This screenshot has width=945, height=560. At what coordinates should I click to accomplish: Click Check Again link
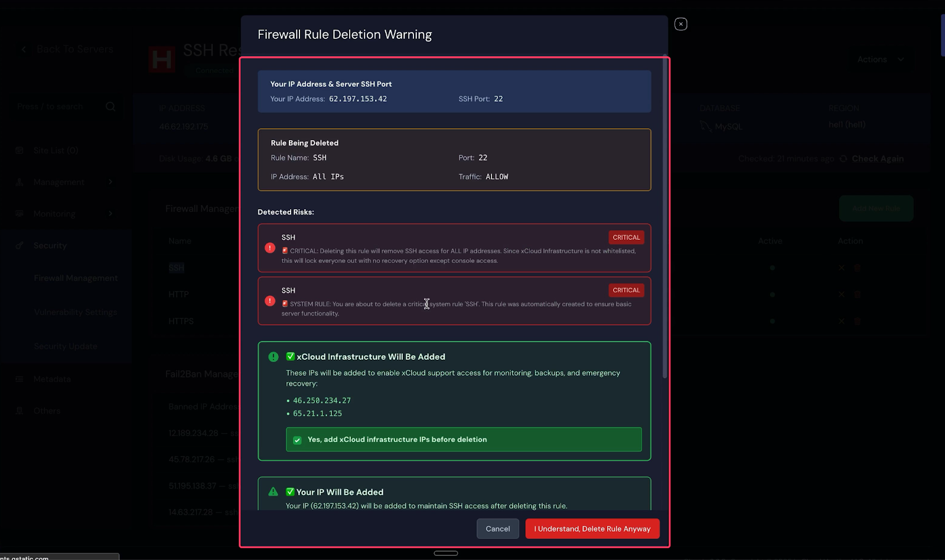click(x=878, y=159)
